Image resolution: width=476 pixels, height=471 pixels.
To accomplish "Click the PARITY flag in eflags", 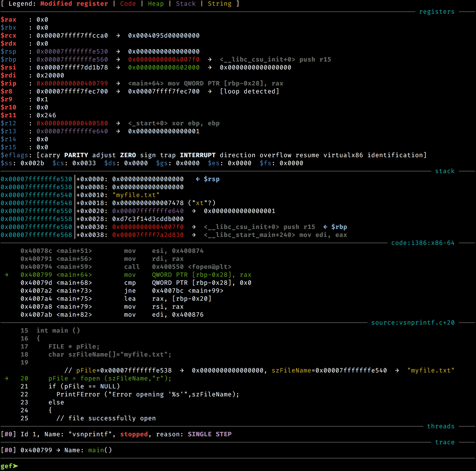I will (x=76, y=155).
